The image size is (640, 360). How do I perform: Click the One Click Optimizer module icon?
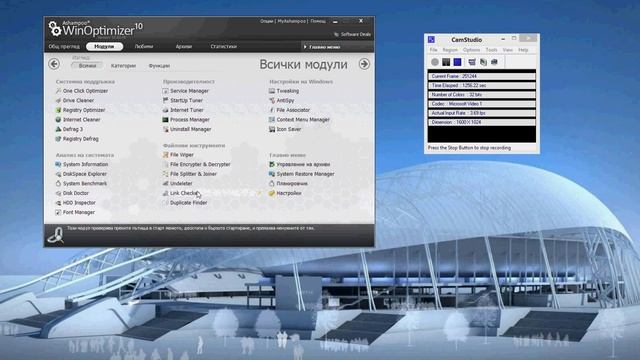[x=58, y=91]
